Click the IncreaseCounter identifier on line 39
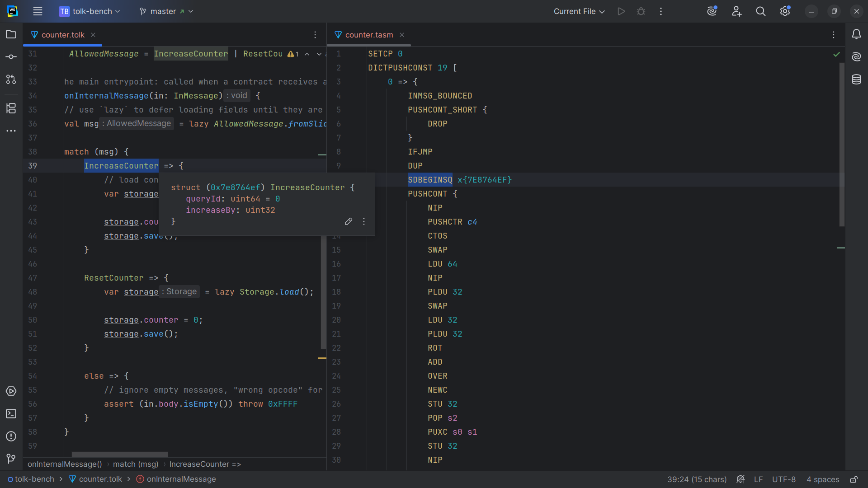The image size is (868, 488). click(121, 166)
